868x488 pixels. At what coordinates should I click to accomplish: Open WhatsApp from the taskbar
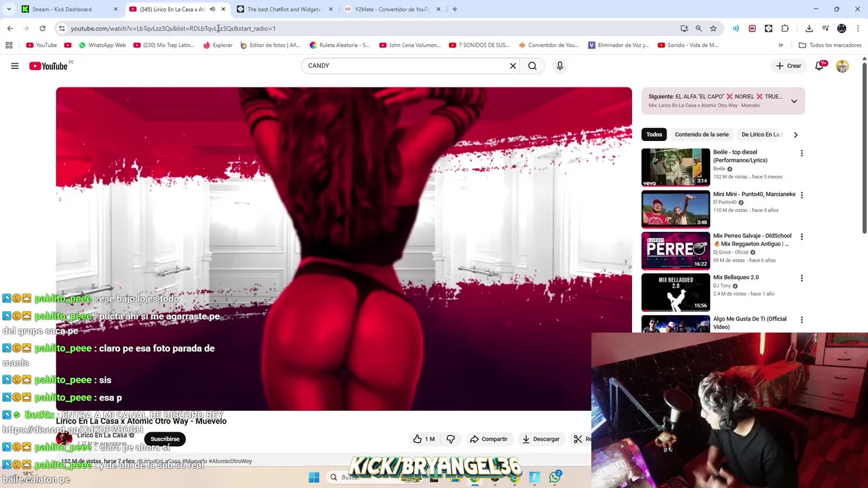pyautogui.click(x=555, y=477)
